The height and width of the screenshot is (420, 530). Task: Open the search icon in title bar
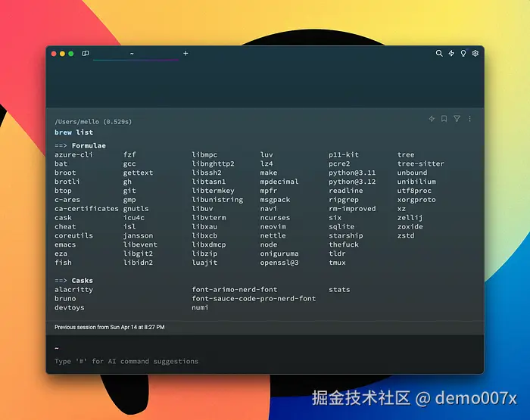[438, 54]
